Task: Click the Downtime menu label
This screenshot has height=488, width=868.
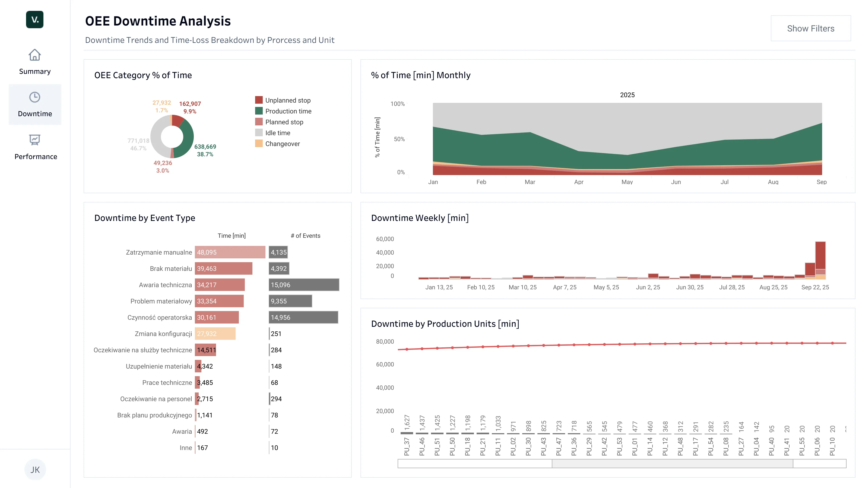Action: coord(35,113)
